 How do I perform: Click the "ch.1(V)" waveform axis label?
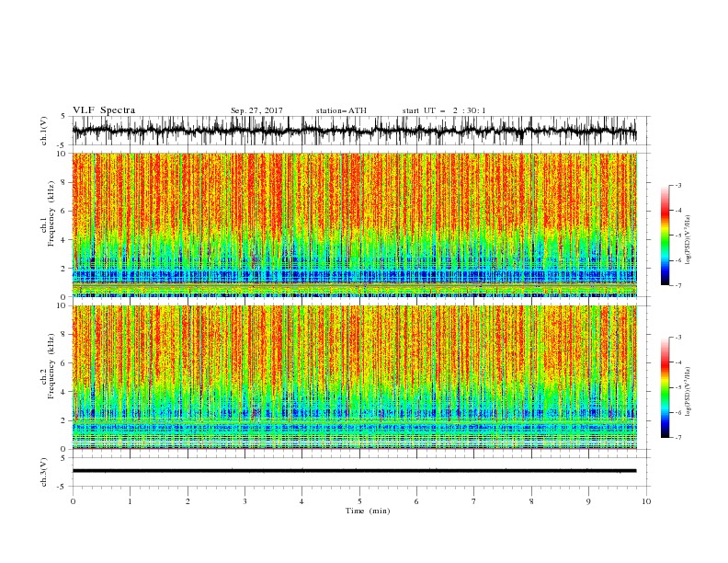click(x=44, y=131)
